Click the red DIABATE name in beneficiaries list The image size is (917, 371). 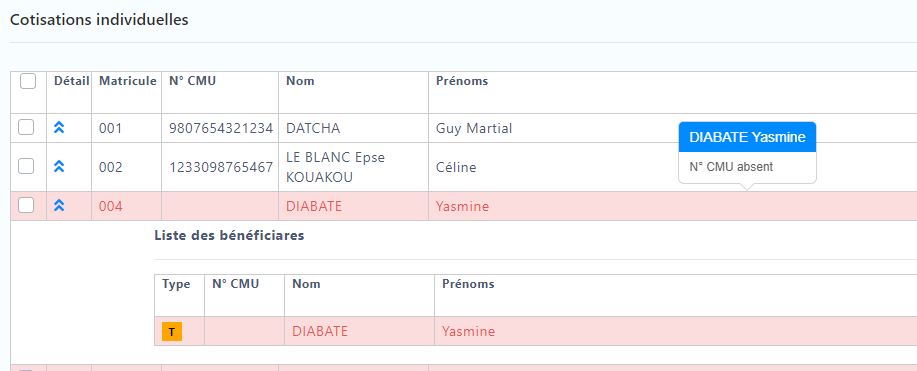320,331
